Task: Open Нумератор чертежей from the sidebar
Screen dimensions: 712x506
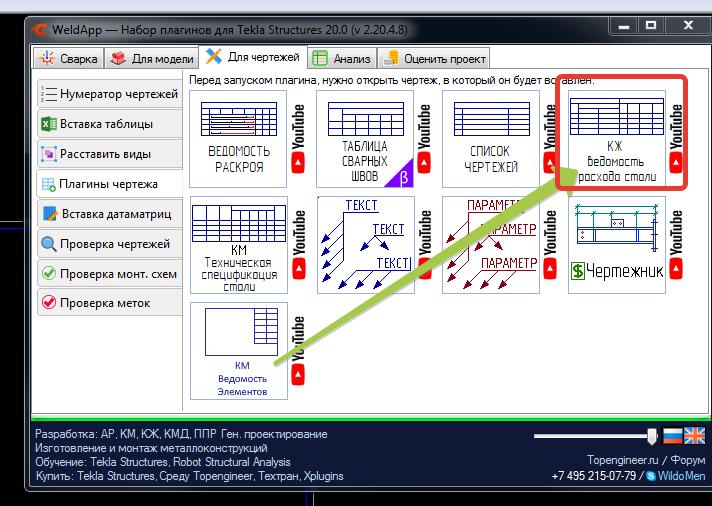Action: click(x=109, y=94)
